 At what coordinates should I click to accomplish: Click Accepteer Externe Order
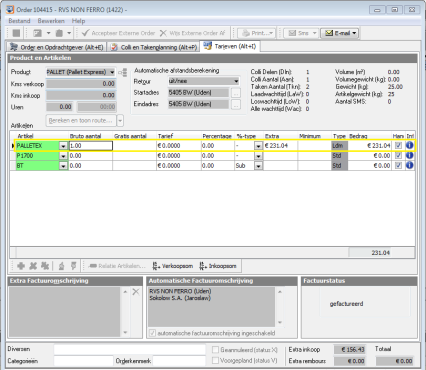(x=119, y=33)
